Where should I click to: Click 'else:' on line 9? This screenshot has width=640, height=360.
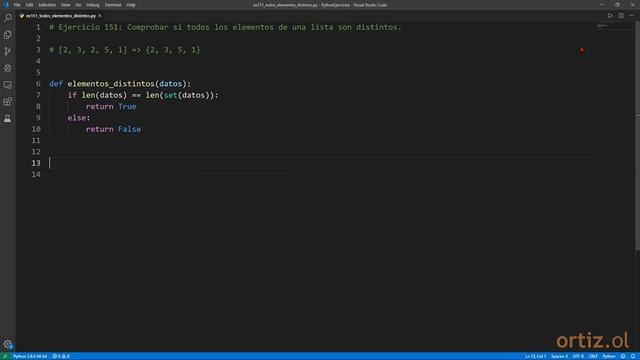click(79, 118)
